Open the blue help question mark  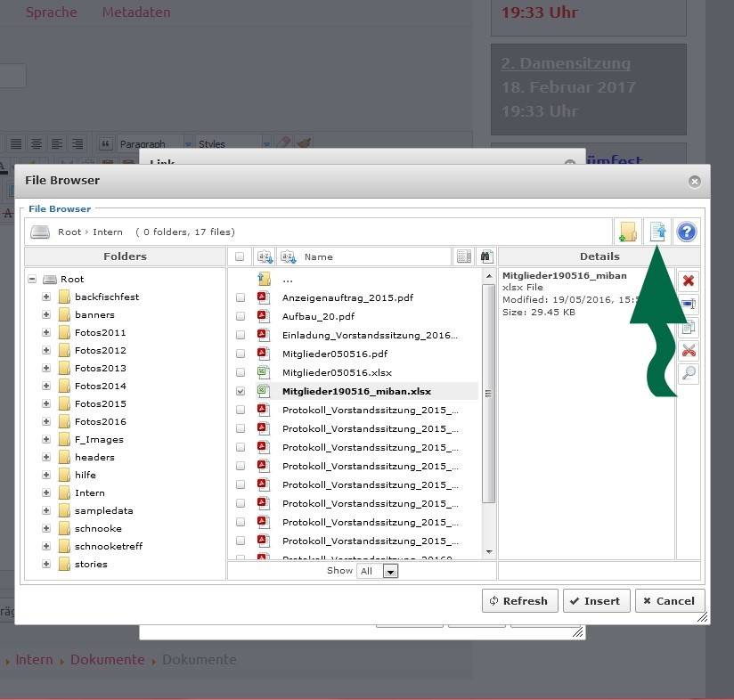pos(686,232)
